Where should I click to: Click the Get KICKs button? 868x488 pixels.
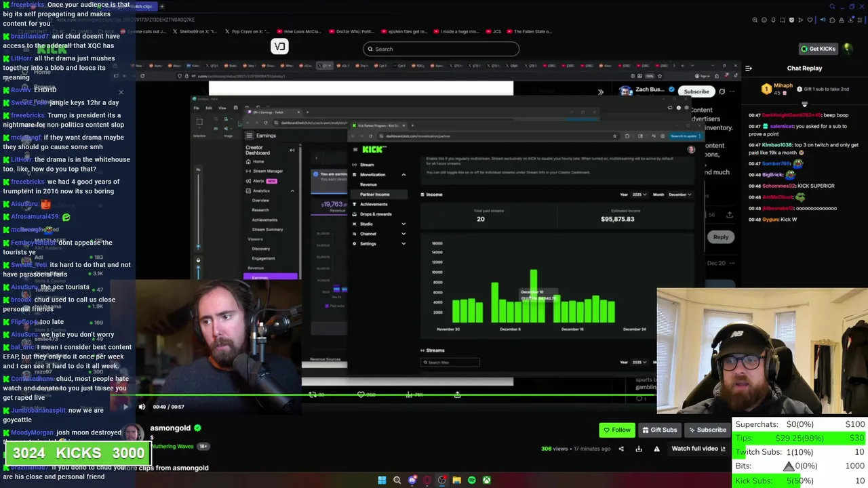click(x=818, y=49)
